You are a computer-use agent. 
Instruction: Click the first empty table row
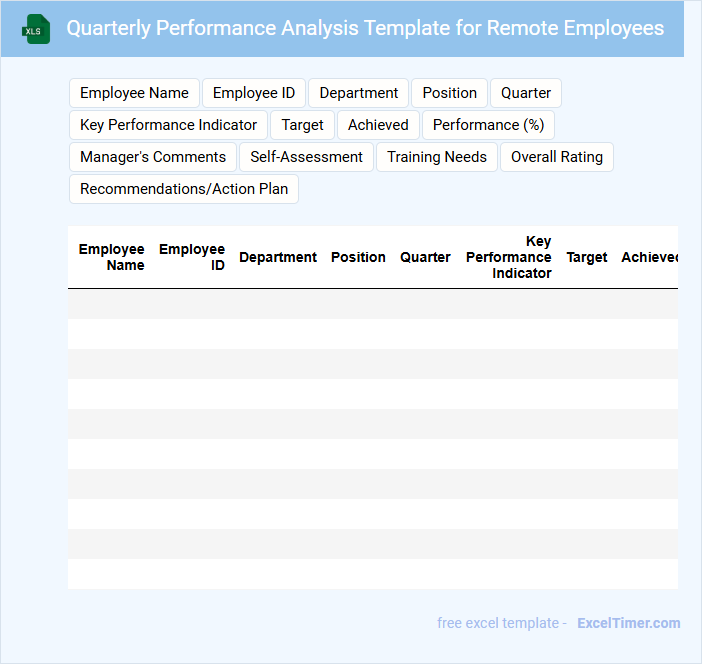(372, 304)
